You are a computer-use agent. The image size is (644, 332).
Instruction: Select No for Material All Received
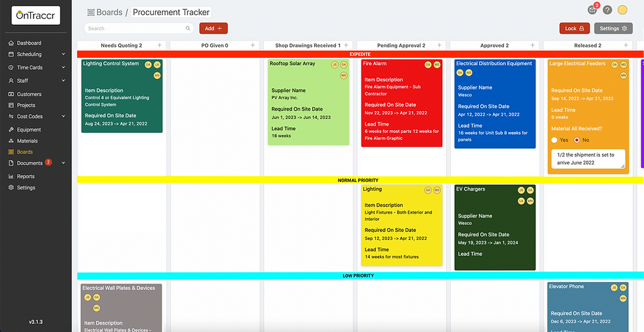tap(577, 140)
